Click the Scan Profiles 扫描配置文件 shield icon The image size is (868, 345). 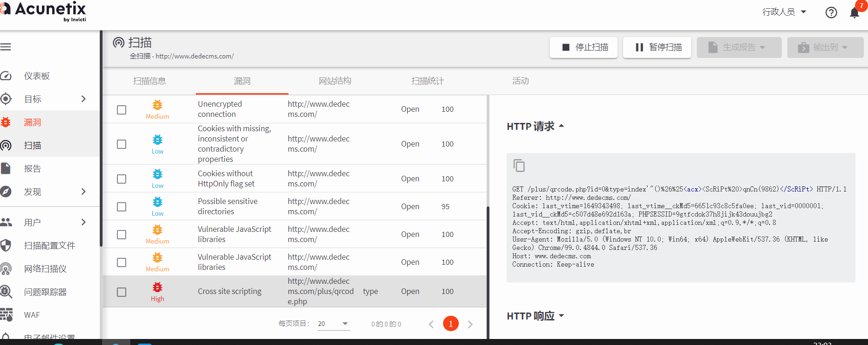point(6,245)
